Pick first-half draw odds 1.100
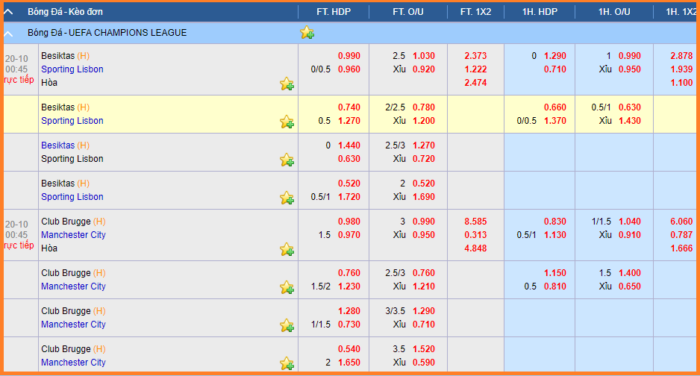The image size is (700, 376). pos(682,83)
